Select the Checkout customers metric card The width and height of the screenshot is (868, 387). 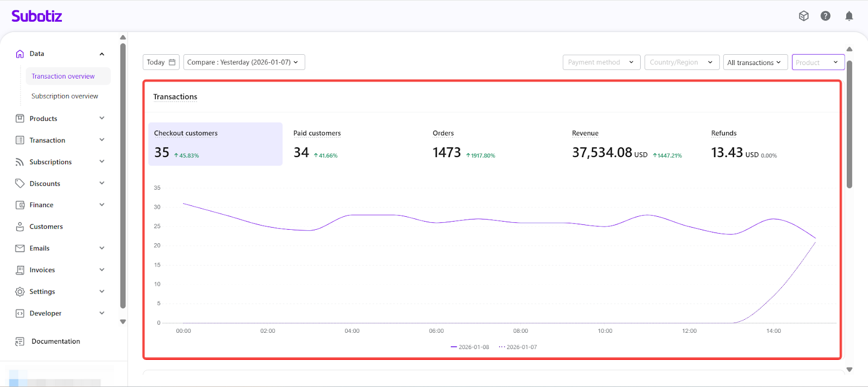point(215,144)
